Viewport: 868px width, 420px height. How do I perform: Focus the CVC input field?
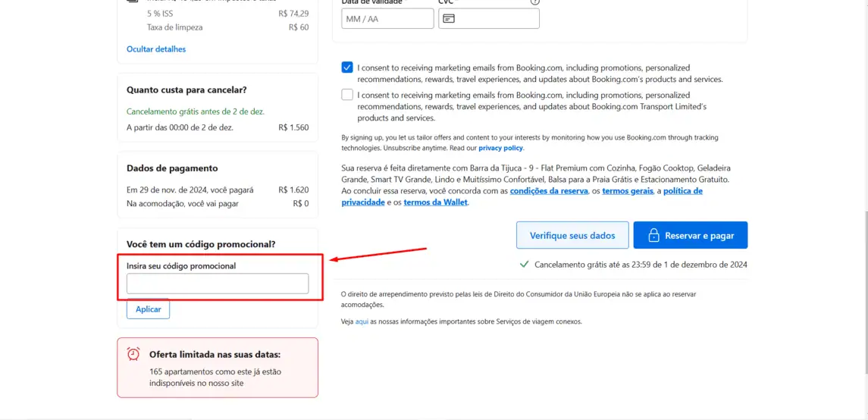[x=489, y=19]
